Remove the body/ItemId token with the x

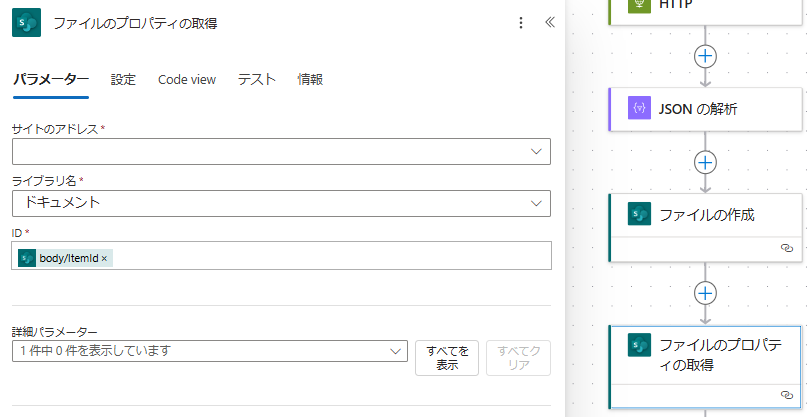click(104, 259)
